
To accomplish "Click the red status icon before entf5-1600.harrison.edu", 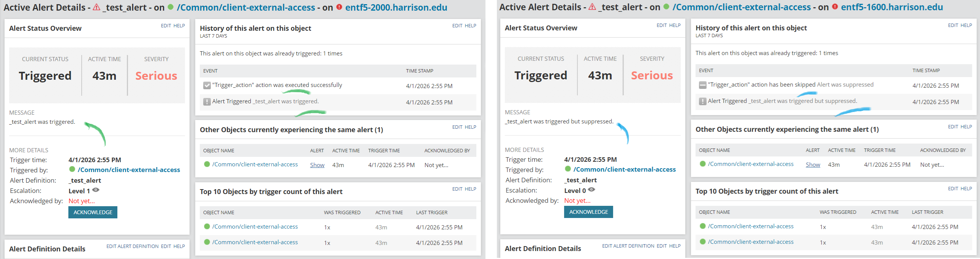I will [835, 6].
